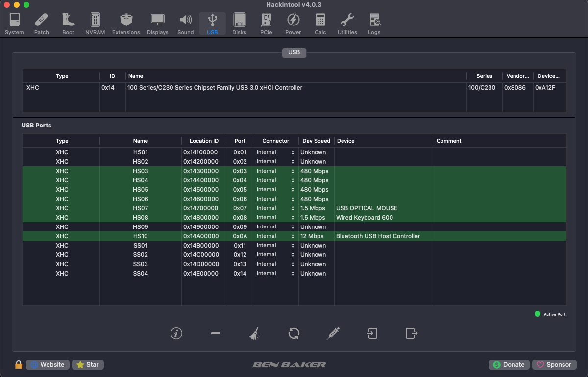Open the Connector dropdown for SS04
Image resolution: width=588 pixels, height=377 pixels.
click(x=275, y=274)
